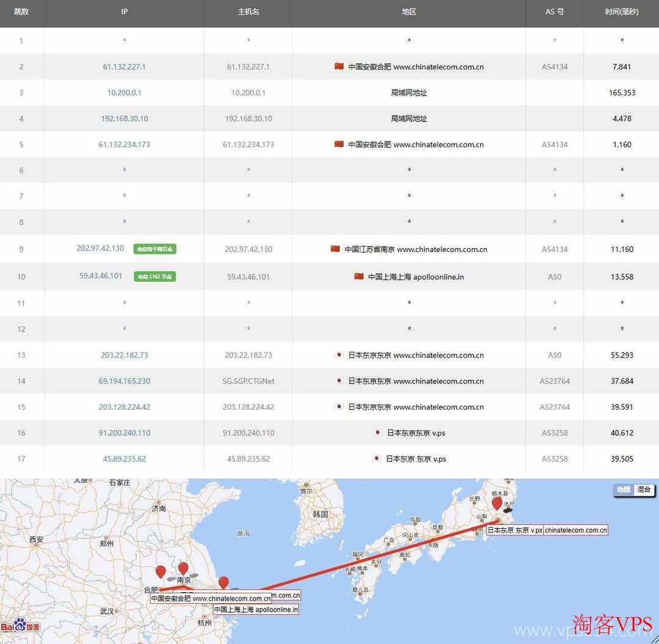
Task: Open IP link 91.200.240.110
Action: click(124, 433)
